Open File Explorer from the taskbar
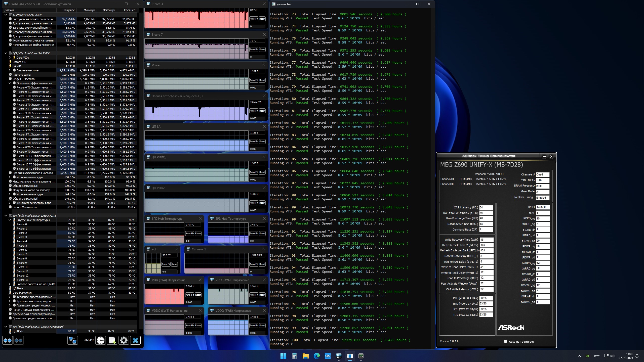 click(305, 356)
